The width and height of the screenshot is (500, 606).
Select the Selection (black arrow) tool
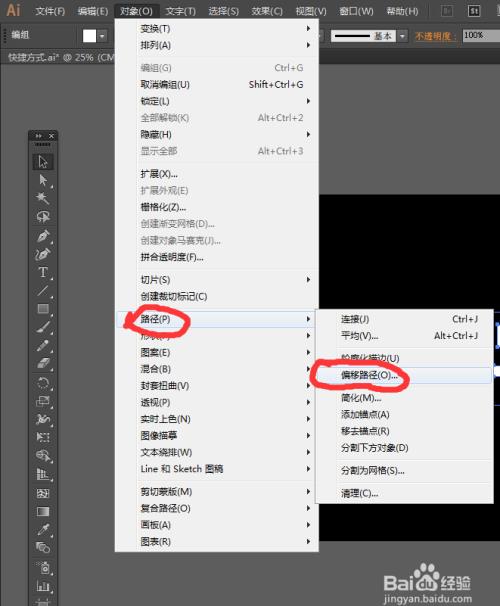[43, 162]
